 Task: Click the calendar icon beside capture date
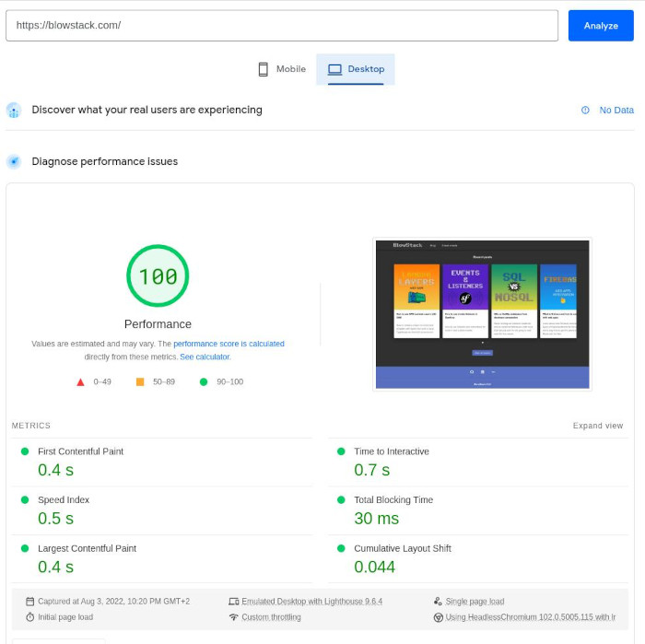pos(29,602)
